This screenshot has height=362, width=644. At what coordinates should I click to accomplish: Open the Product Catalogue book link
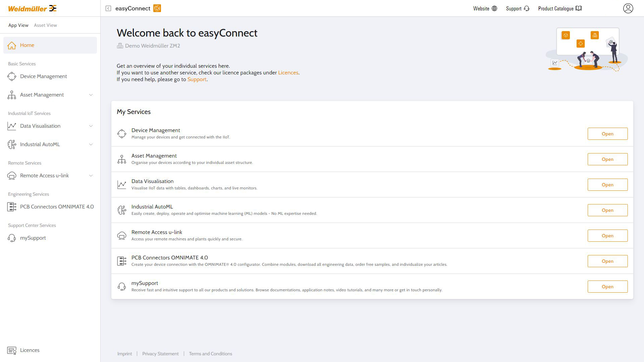click(x=560, y=9)
